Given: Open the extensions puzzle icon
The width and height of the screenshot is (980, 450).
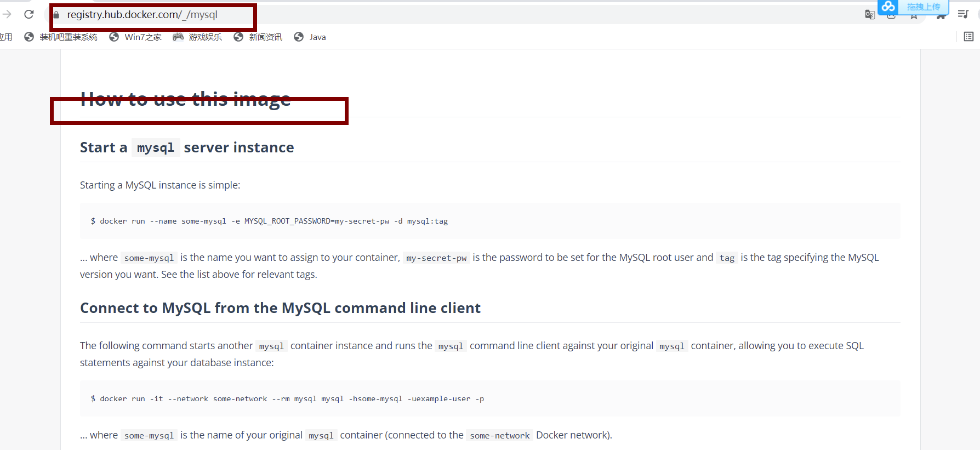Looking at the screenshot, I should [x=941, y=16].
